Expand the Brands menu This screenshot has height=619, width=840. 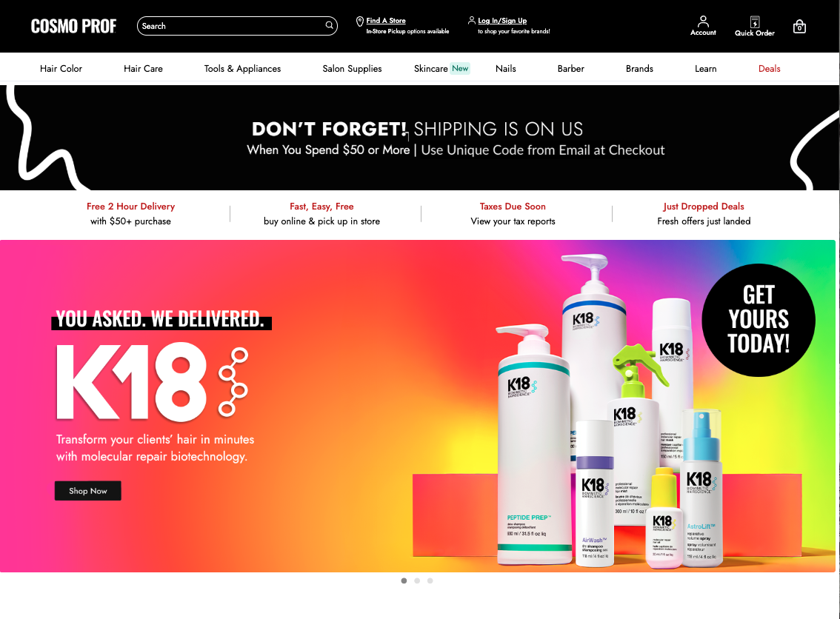pos(639,69)
